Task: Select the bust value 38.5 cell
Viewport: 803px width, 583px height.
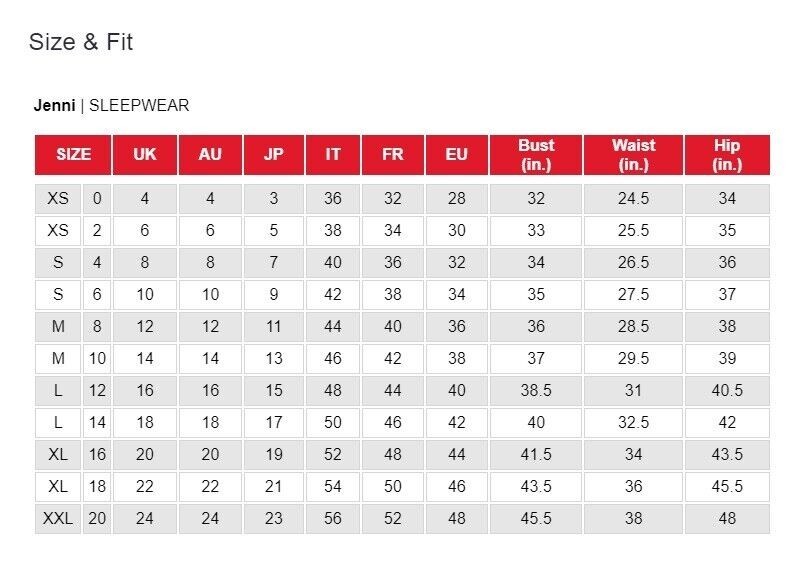Action: coord(536,390)
